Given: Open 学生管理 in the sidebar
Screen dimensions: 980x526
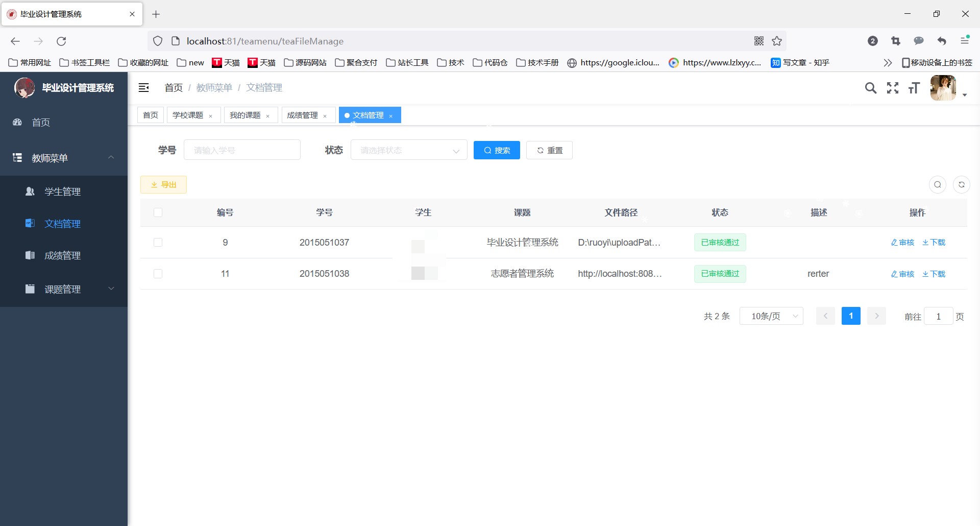Looking at the screenshot, I should click(63, 192).
